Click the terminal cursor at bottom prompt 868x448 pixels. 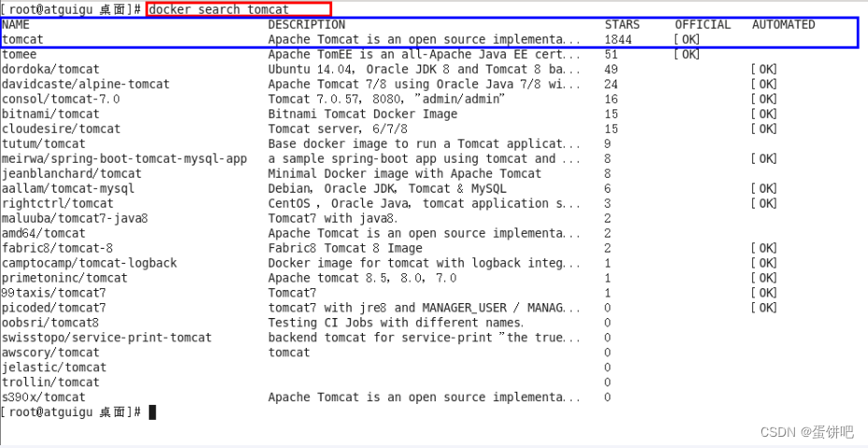tap(152, 412)
